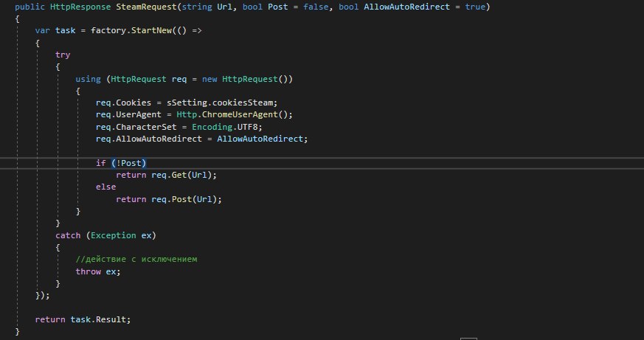Image resolution: width=644 pixels, height=340 pixels.
Task: Click the 'task' variable declaration after var
Action: tap(66, 31)
